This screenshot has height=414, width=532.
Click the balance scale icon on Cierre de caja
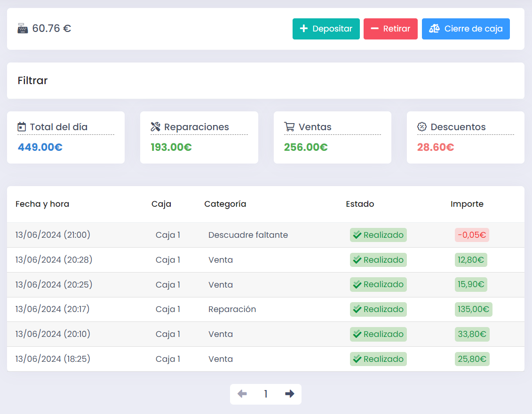point(434,29)
